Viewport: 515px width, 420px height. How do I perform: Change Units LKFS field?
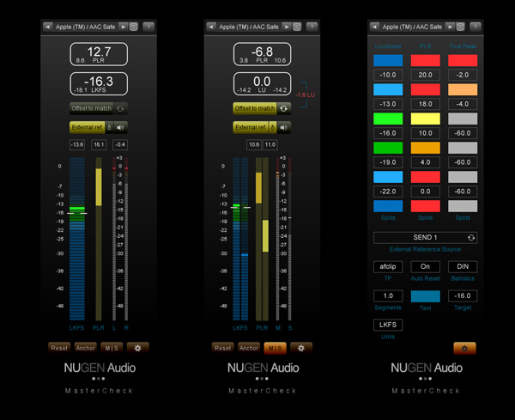(x=388, y=325)
